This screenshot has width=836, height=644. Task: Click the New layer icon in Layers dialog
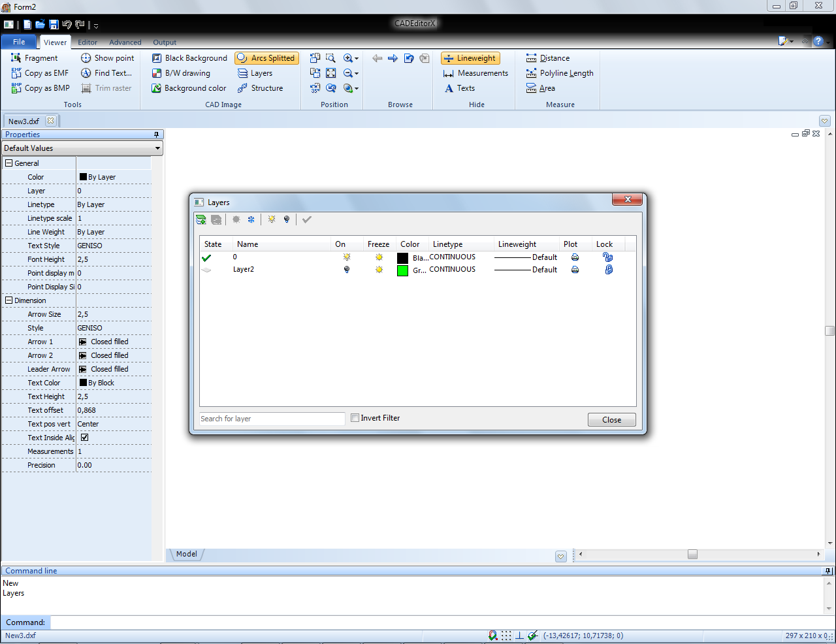click(201, 219)
